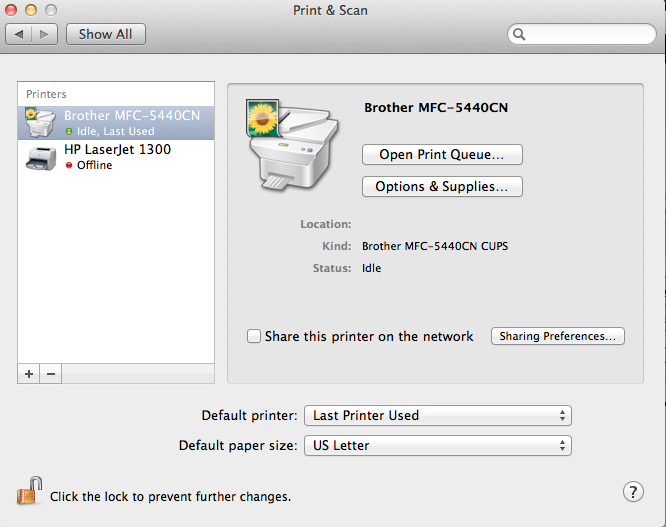Image resolution: width=666 pixels, height=527 pixels.
Task: Click the Print & Scan window title
Action: (x=330, y=10)
